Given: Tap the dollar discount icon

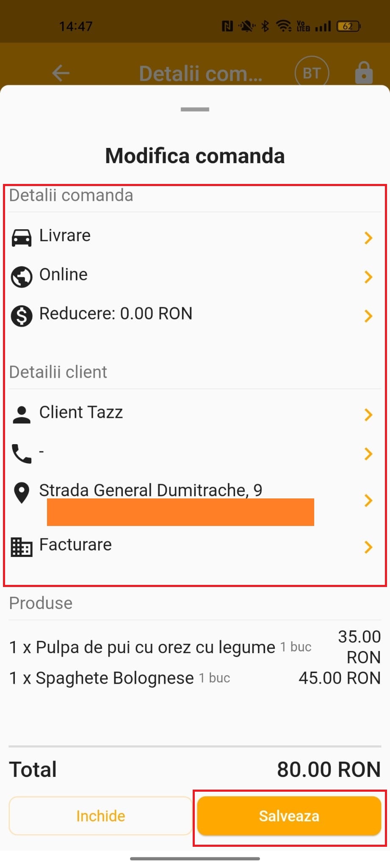Looking at the screenshot, I should tap(21, 316).
